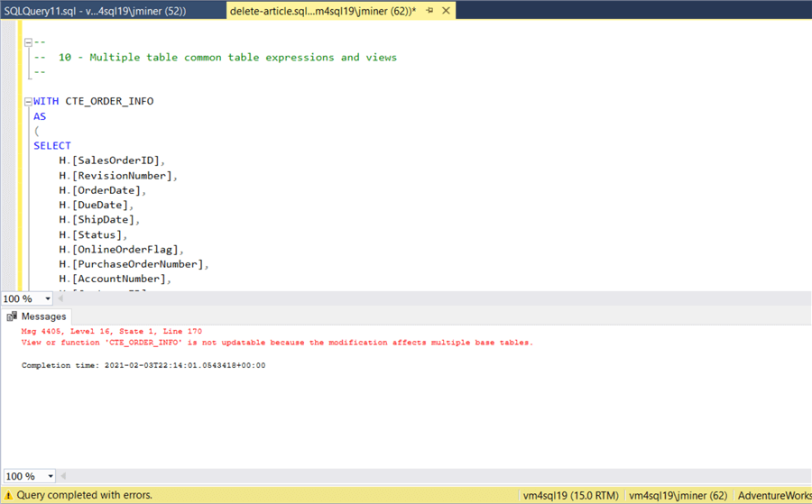Open the Messages pane zoom dropdown
Viewport: 812px width, 504px height.
click(x=51, y=476)
